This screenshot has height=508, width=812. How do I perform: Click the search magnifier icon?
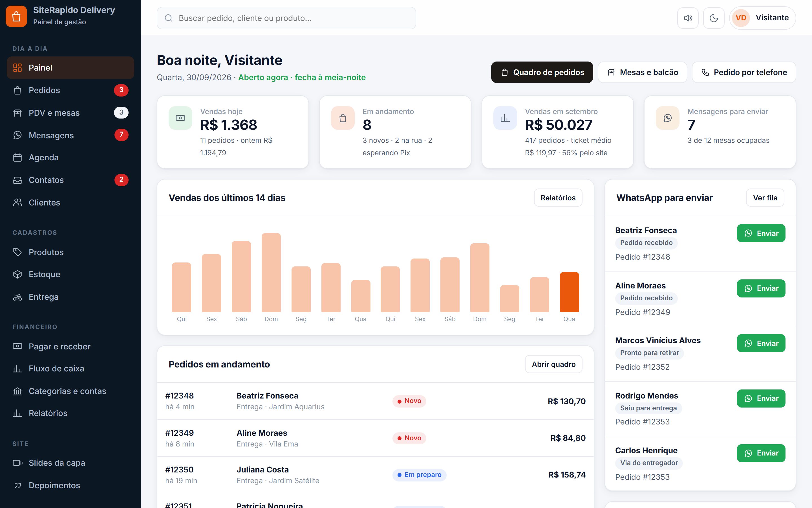pos(169,18)
